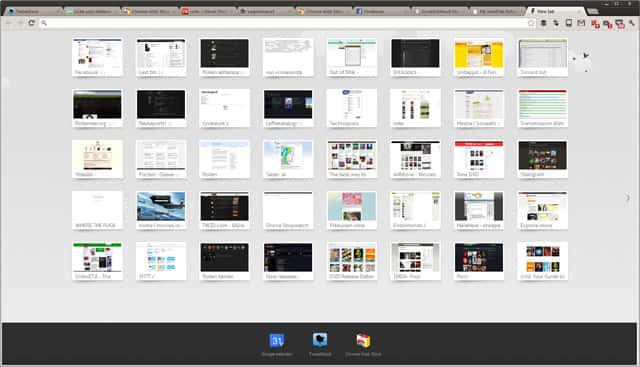Open the Chrome Web Store app icon
Viewport: 640px width, 367px height.
[363, 340]
